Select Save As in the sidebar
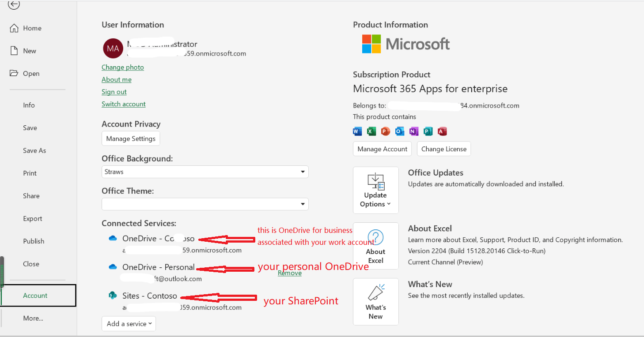Image resolution: width=644 pixels, height=337 pixels. (x=34, y=150)
